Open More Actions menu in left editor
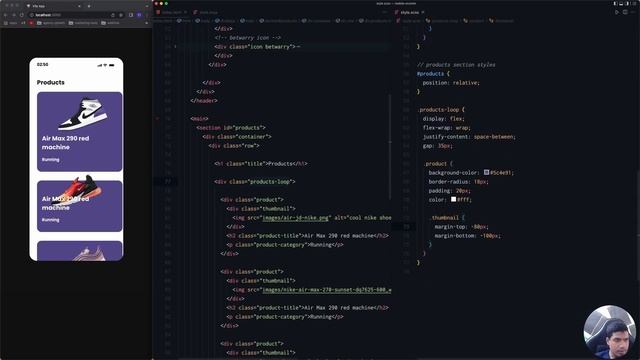The width and height of the screenshot is (640, 360). tap(384, 12)
